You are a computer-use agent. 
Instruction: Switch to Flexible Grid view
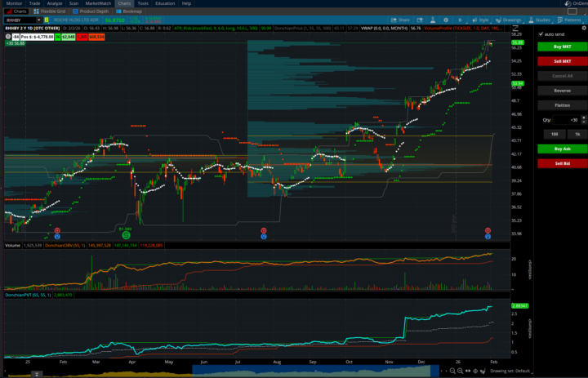49,11
